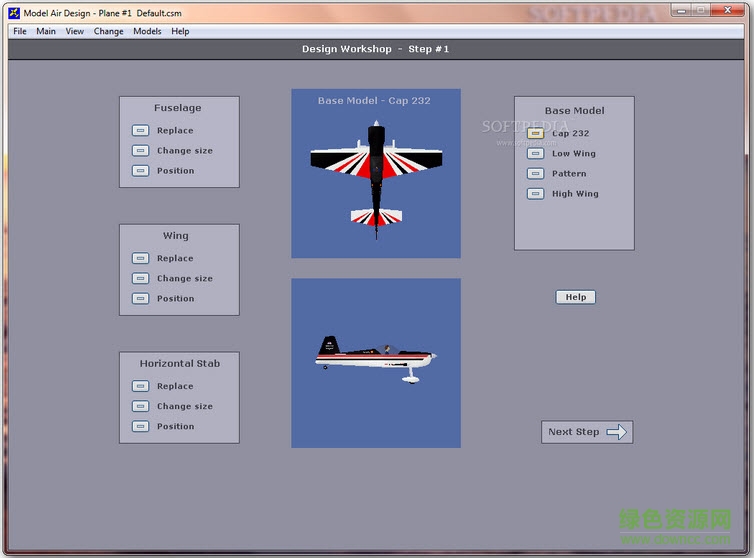Viewport: 754px width, 558px height.
Task: Click the Next Step button
Action: click(x=587, y=432)
